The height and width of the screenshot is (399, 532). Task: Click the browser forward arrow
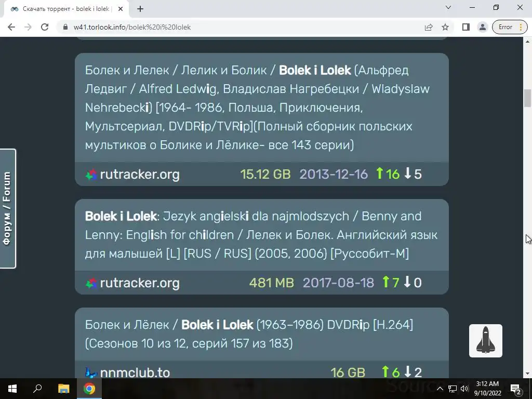(x=28, y=27)
